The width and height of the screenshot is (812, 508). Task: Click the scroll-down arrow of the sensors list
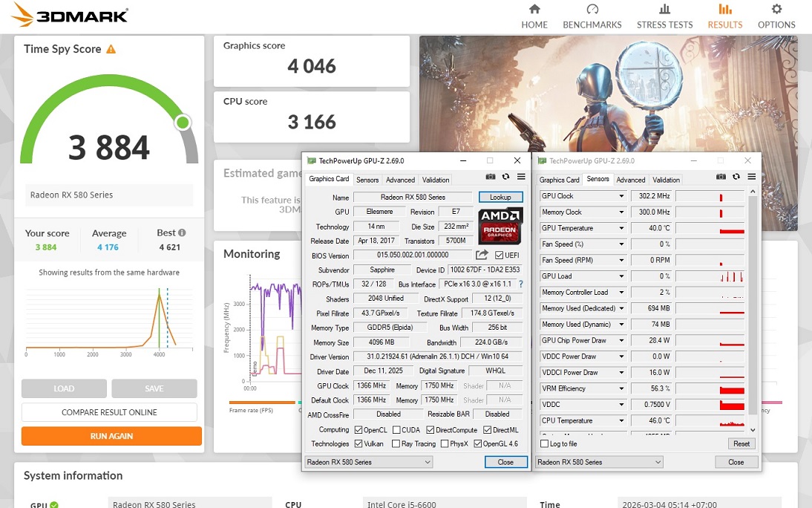tap(753, 429)
